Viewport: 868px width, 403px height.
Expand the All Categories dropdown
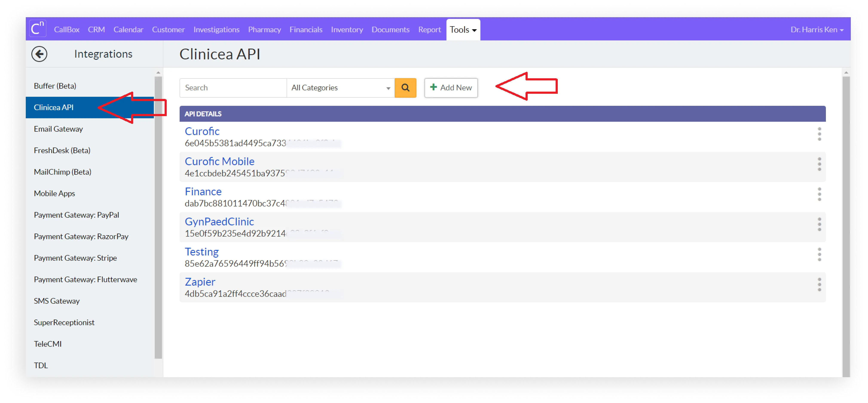(x=340, y=88)
